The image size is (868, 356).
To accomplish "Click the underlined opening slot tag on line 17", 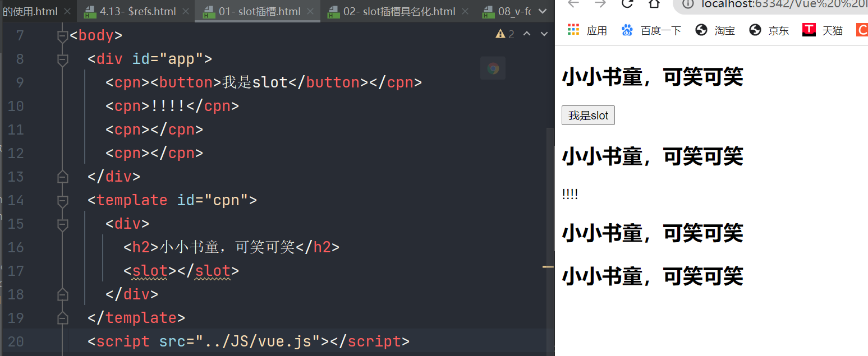I will coord(150,271).
